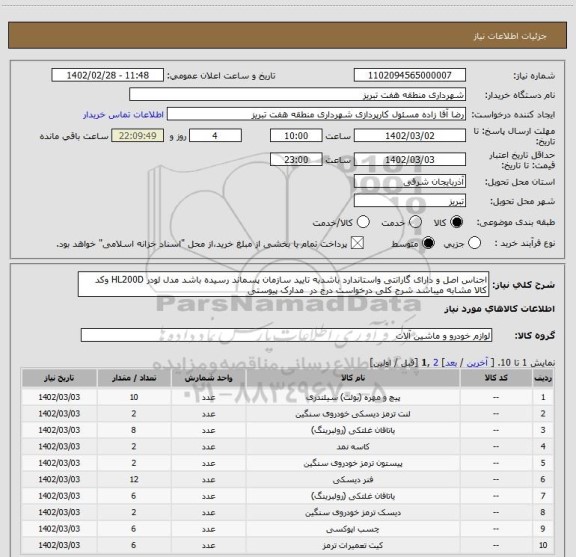The width and height of the screenshot is (576, 557).
Task: Select row چسب اپوکسی
Action: [287, 529]
